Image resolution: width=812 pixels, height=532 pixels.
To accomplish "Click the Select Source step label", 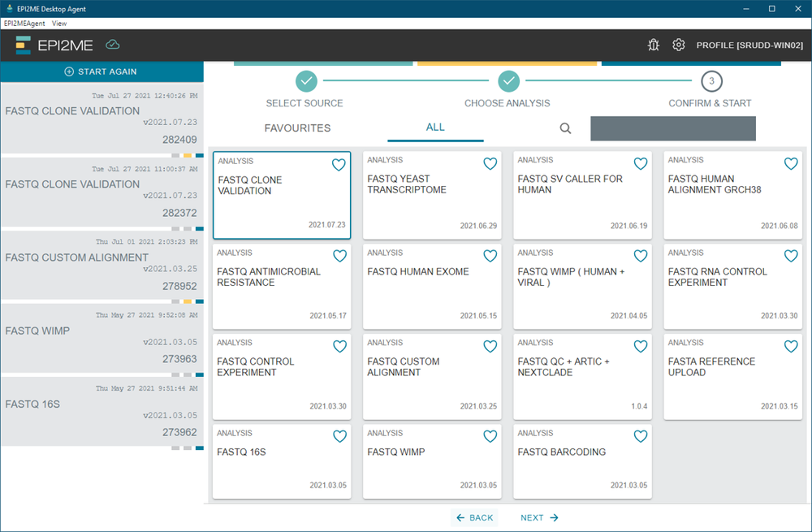I will (304, 103).
